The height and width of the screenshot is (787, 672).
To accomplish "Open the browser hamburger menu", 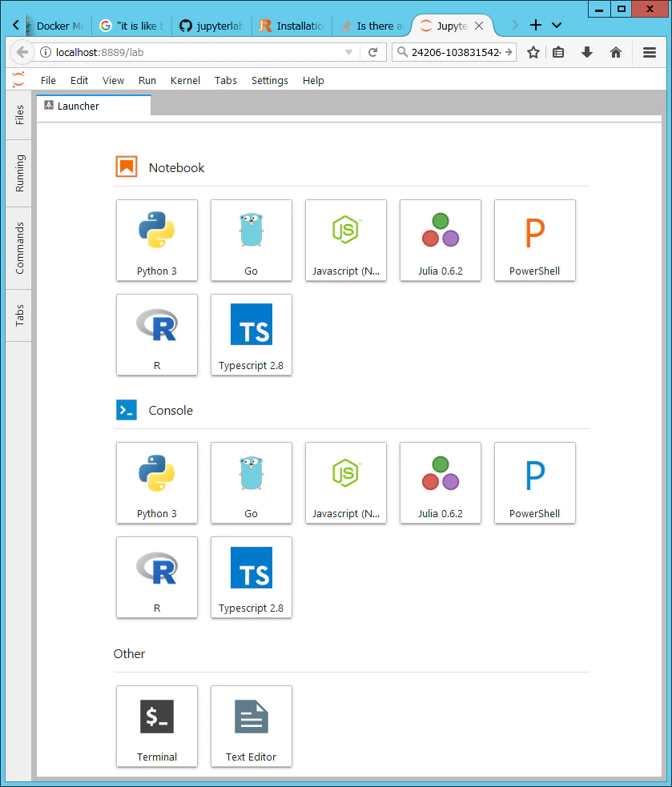I will point(650,52).
